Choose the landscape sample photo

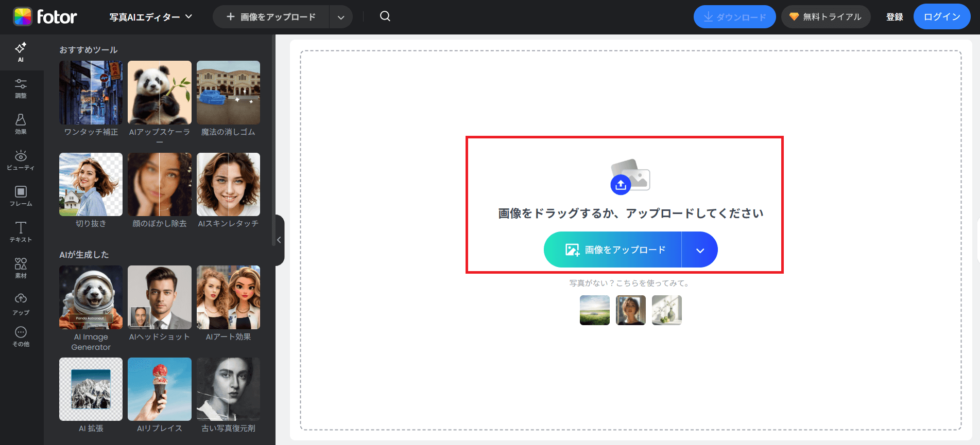coord(594,310)
